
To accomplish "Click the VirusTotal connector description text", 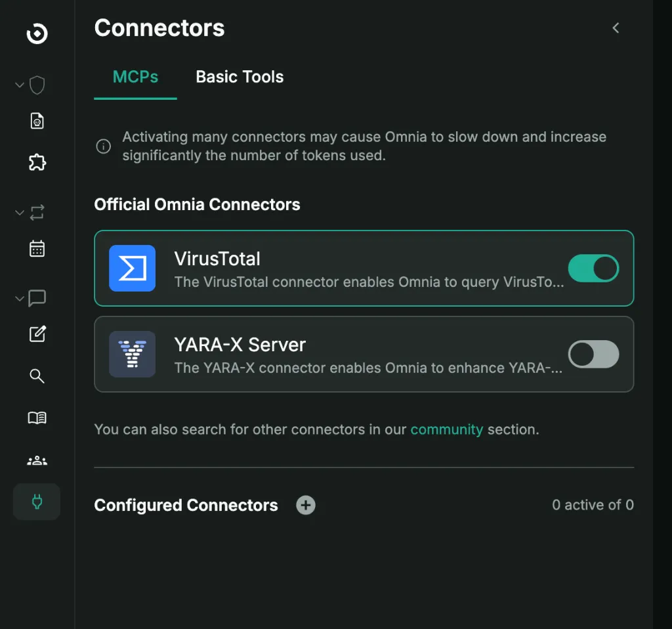I will [x=369, y=282].
